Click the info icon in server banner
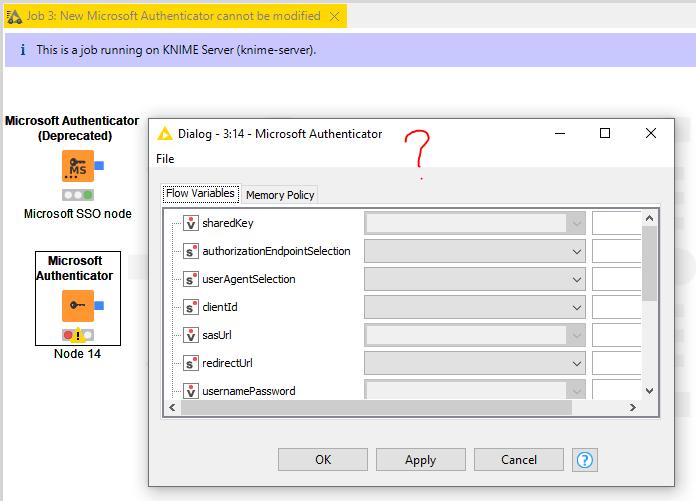The image size is (696, 501). click(21, 50)
